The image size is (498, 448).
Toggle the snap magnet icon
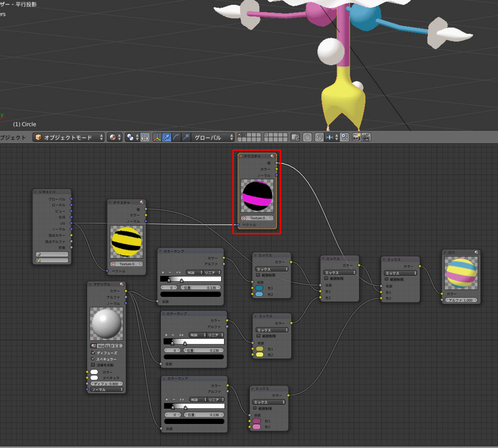(319, 138)
